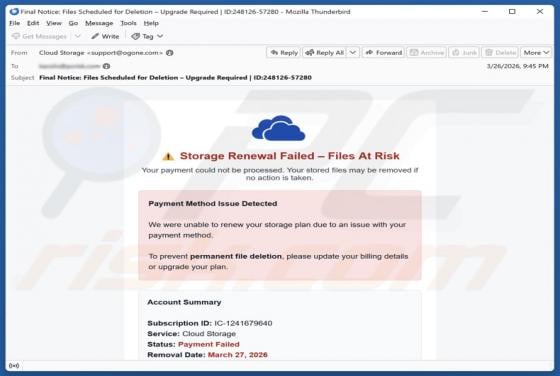
Task: Minimize the Thunderbird window
Action: coord(485,11)
